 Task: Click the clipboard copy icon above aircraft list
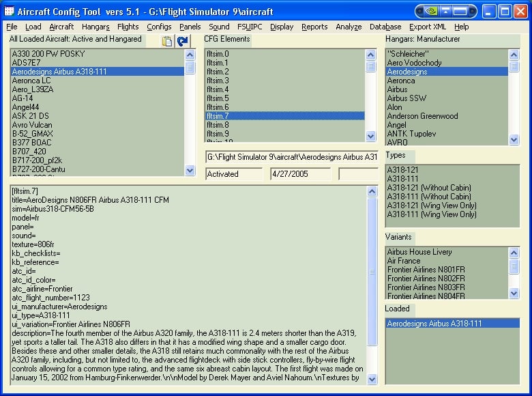(167, 42)
